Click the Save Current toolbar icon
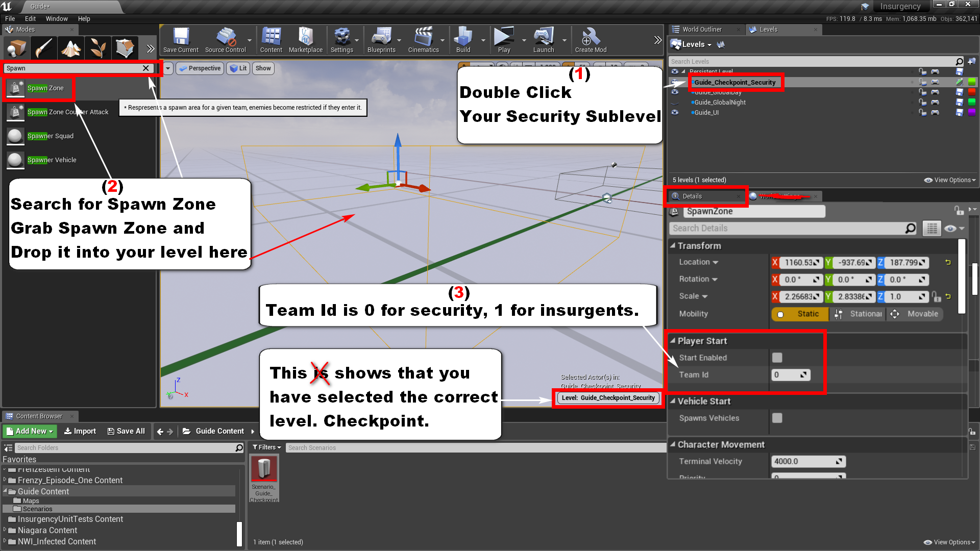This screenshot has height=551, width=980. (181, 40)
